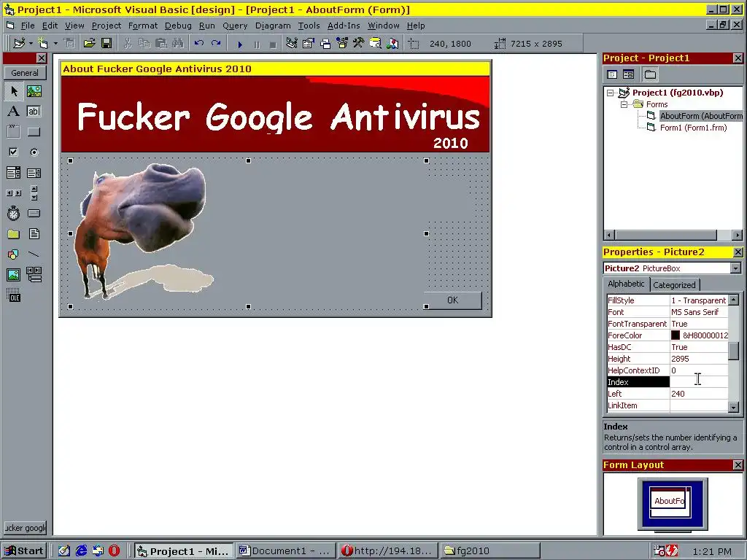Image resolution: width=747 pixels, height=560 pixels.
Task: Switch to the Alphabetic properties tab
Action: point(626,284)
